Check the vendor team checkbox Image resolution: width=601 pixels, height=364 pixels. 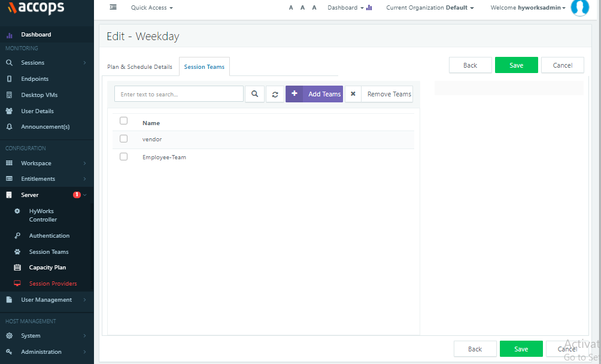click(124, 139)
